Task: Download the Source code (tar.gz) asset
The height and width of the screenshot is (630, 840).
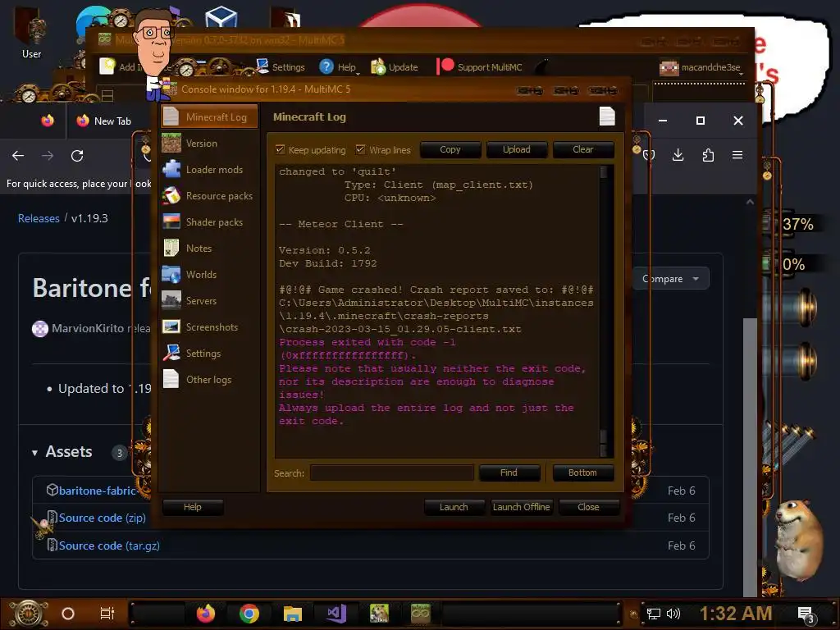Action: click(x=109, y=546)
